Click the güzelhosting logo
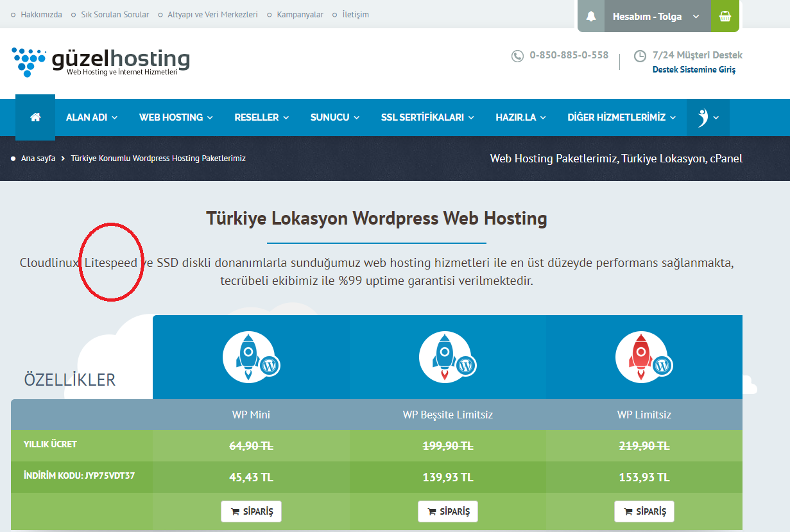 101,62
